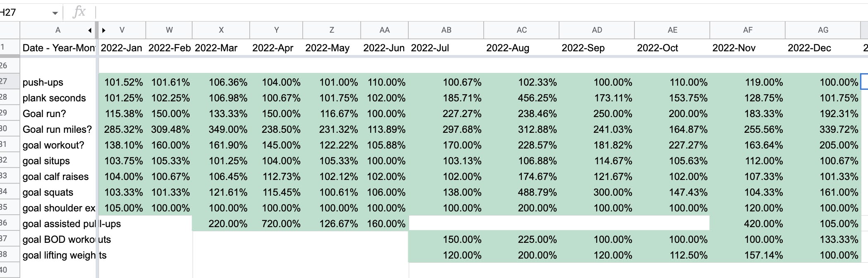This screenshot has width=868, height=278.
Task: Select column AG header
Action: pyautogui.click(x=823, y=30)
